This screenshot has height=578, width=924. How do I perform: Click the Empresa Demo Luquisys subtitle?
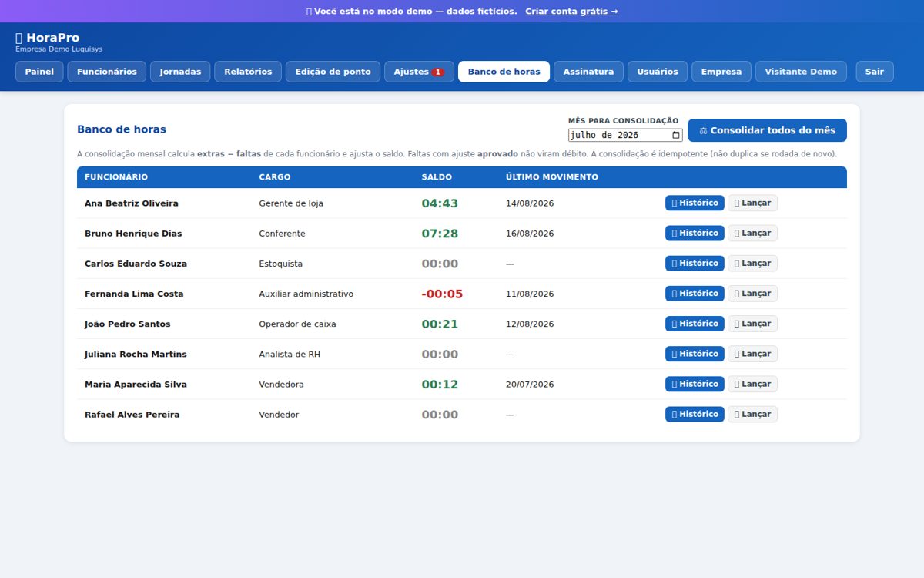(x=59, y=49)
